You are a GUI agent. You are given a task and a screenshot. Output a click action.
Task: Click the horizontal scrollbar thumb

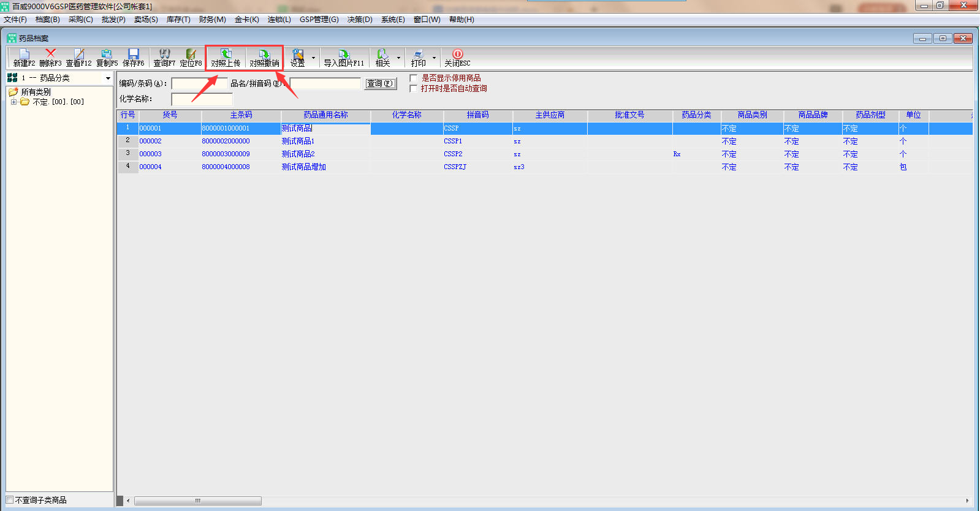(x=197, y=501)
